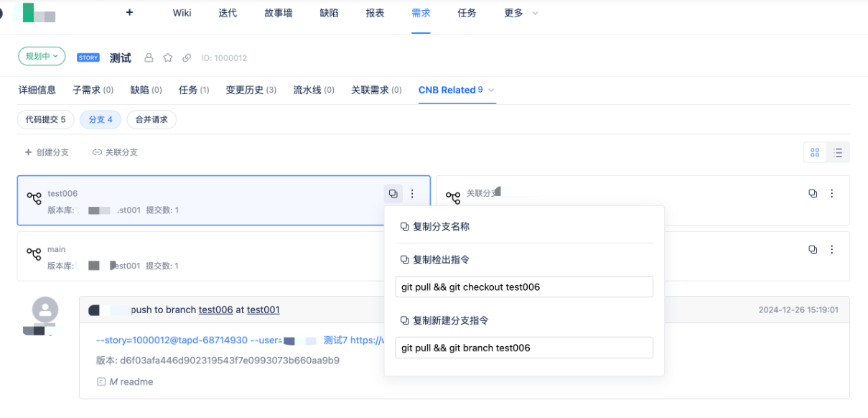Click the git checkout test006 command field

524,287
